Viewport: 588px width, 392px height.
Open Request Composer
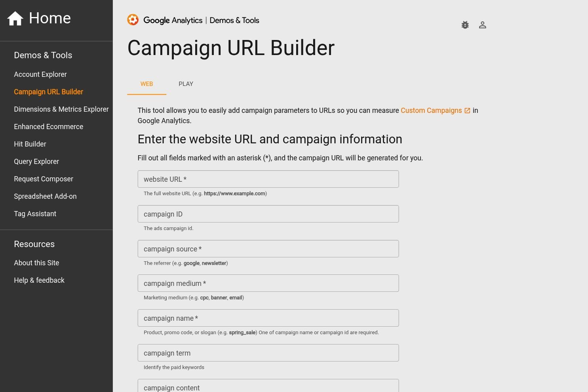pos(43,179)
